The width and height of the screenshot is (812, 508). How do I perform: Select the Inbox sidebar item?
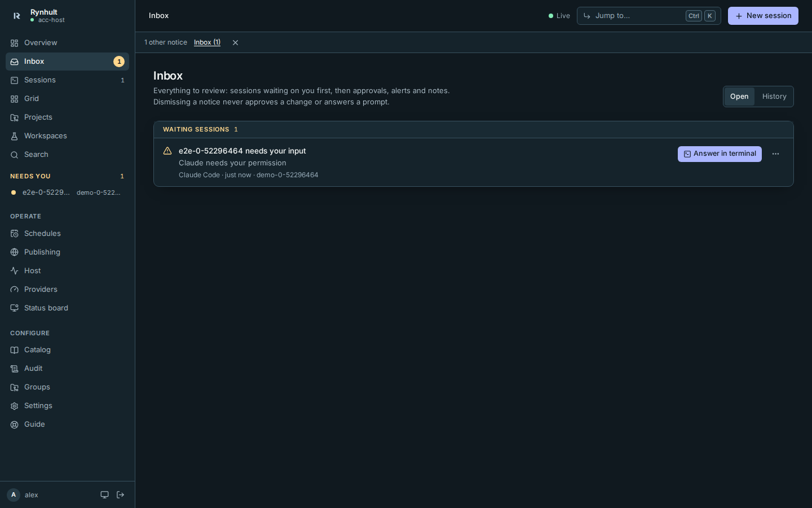point(67,62)
